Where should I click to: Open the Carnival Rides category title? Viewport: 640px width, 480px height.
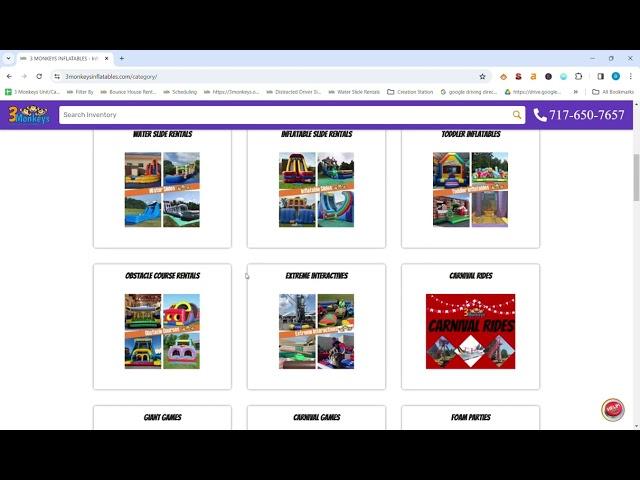pos(471,276)
